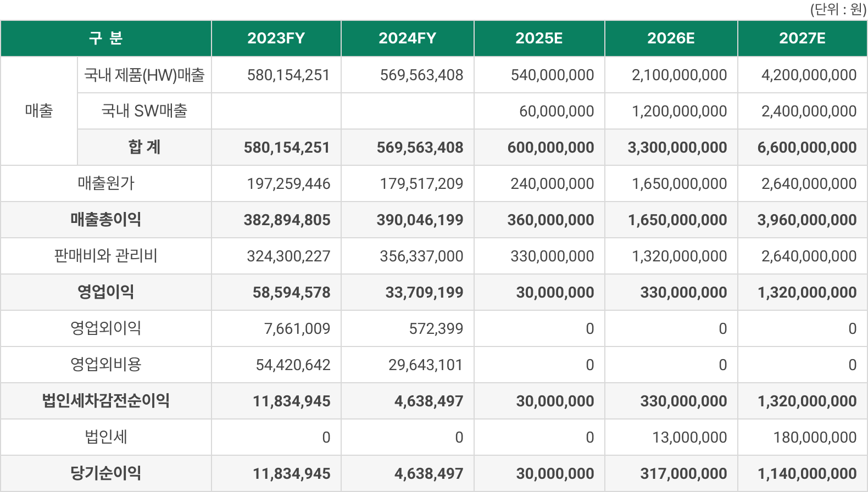Click the 2023FY column header
Image resolution: width=868 pixels, height=492 pixels.
point(276,38)
